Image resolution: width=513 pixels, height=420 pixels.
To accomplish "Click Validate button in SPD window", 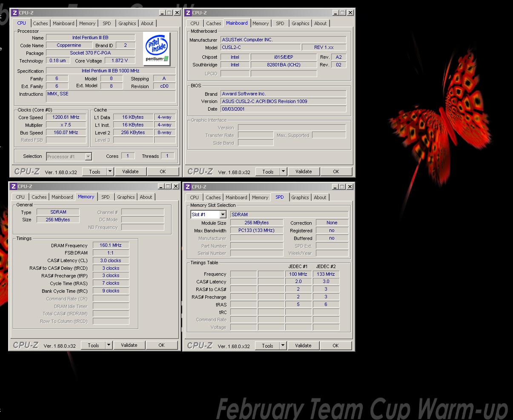I will click(x=303, y=346).
